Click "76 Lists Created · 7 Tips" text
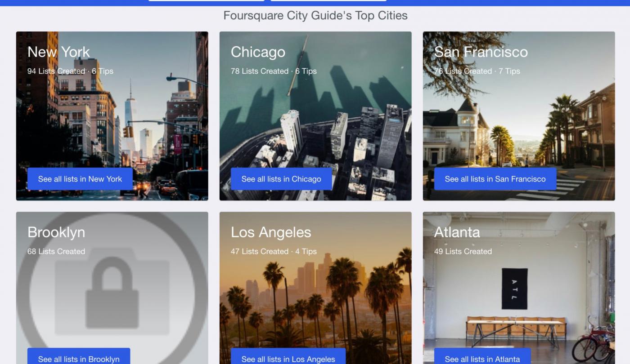The height and width of the screenshot is (364, 630). [x=477, y=71]
